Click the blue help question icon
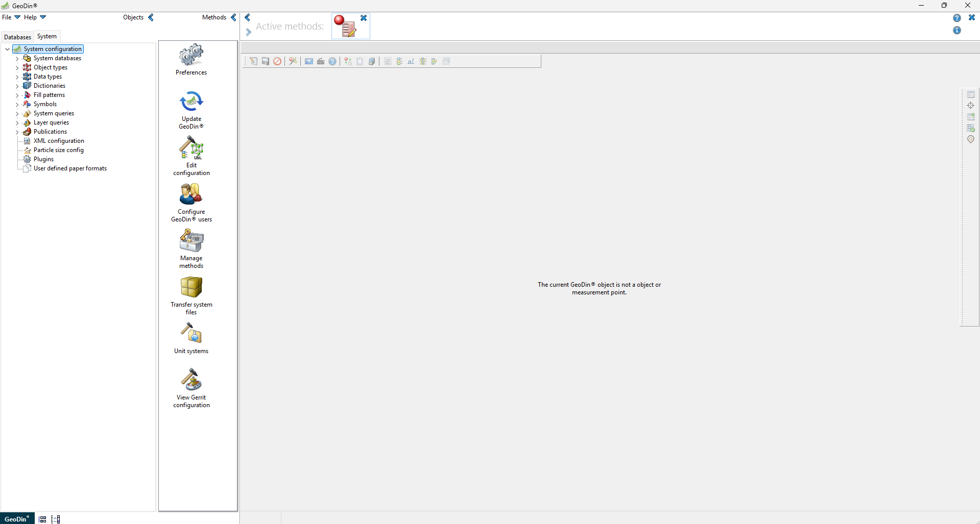Viewport: 980px width, 524px height. pyautogui.click(x=957, y=18)
